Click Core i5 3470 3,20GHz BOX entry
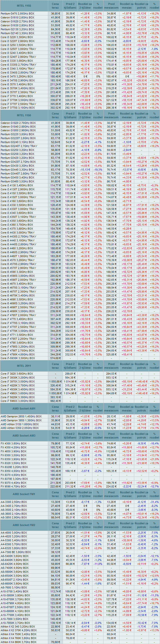Viewport: 160px width, 644px height. pyautogui.click(x=17, y=76)
